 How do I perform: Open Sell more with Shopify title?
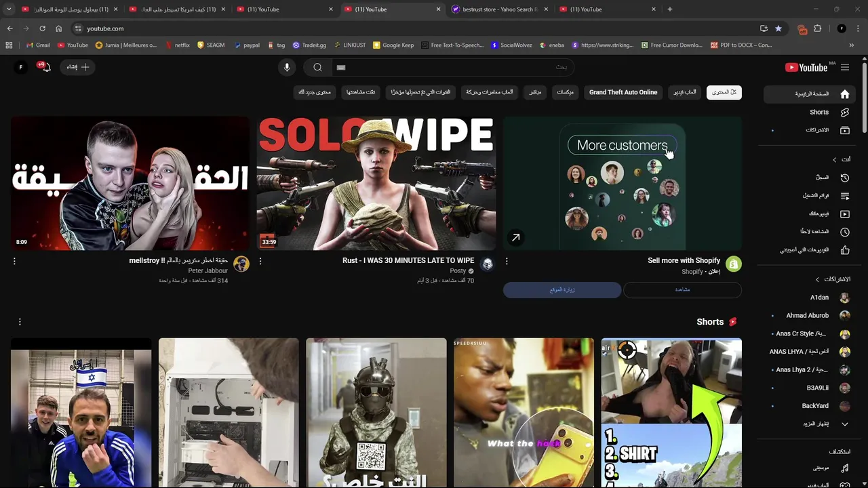tap(684, 261)
